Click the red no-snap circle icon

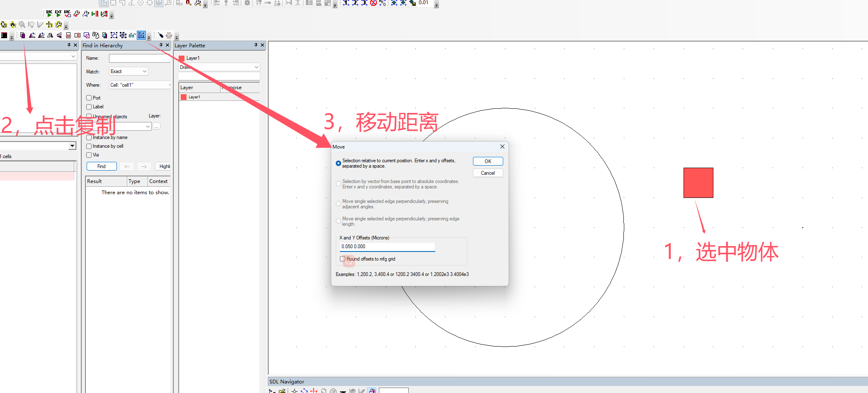click(373, 3)
